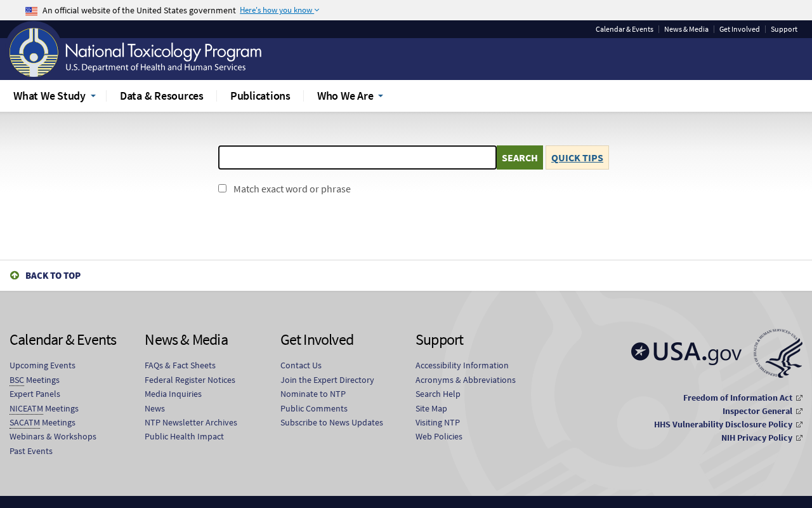Enable Match exact word or phrase checkbox

click(222, 189)
